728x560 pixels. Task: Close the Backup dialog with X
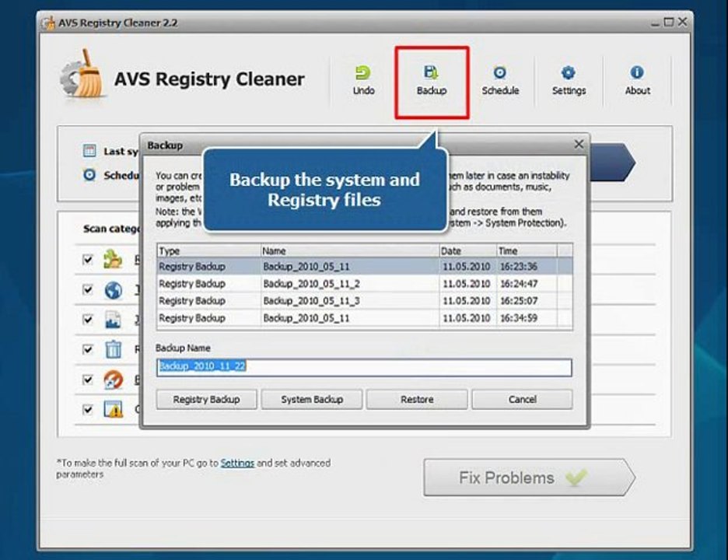[x=579, y=145]
